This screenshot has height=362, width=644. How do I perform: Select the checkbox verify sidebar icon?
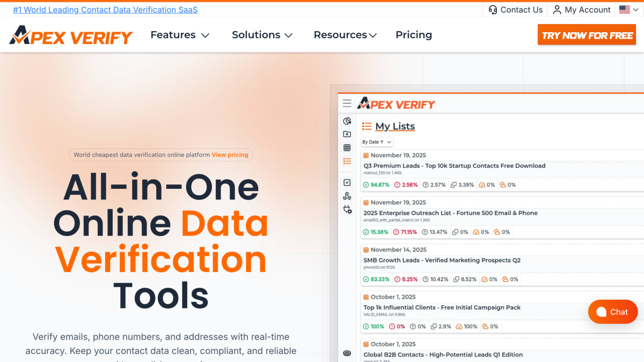pos(347,182)
